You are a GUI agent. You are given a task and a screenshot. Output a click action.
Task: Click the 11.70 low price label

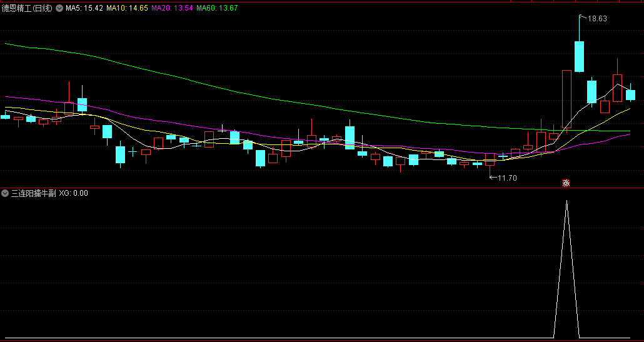(507, 178)
